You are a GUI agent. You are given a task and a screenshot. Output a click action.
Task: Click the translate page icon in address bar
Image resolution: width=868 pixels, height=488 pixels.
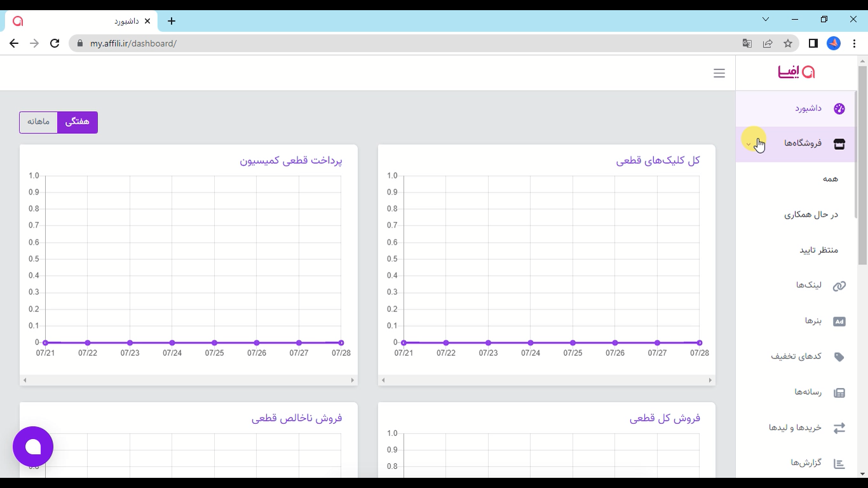point(747,43)
